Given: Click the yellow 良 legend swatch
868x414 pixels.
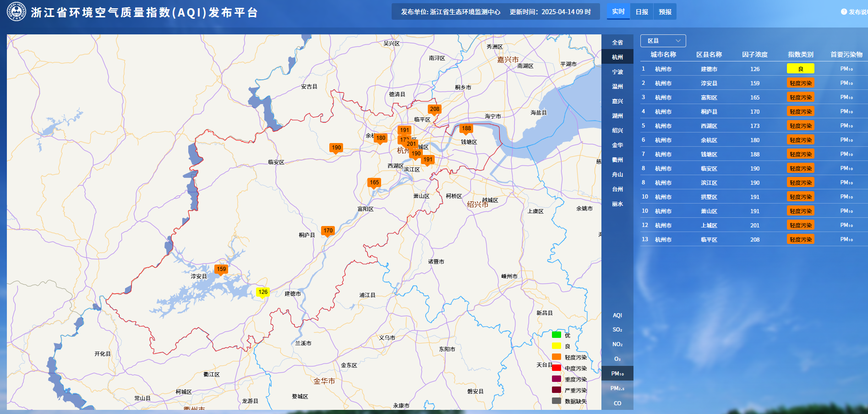Looking at the screenshot, I should (x=557, y=346).
